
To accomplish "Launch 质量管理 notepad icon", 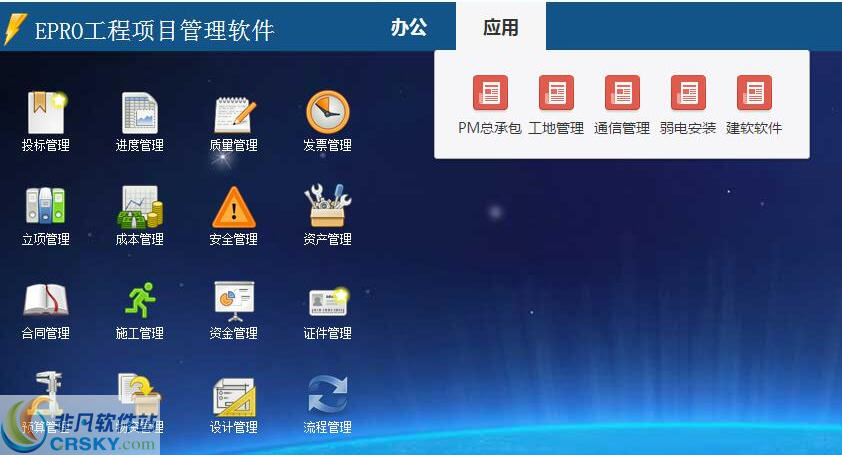I will pyautogui.click(x=235, y=114).
